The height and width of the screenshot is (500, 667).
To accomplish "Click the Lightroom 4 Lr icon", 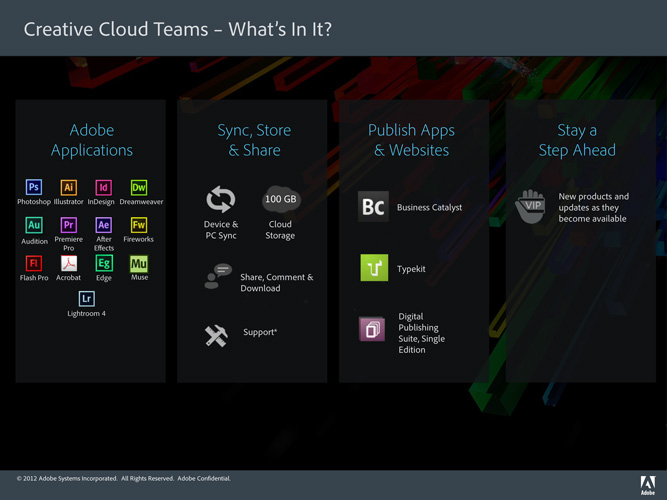I will (86, 298).
